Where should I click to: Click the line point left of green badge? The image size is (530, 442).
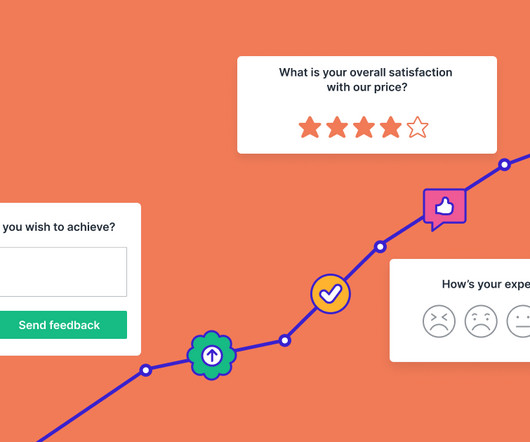146,370
